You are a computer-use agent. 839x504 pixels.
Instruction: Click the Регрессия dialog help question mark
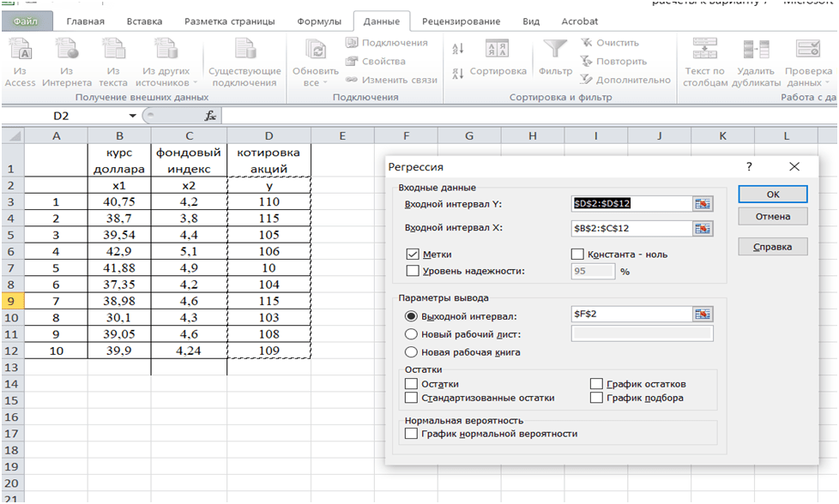coord(749,167)
